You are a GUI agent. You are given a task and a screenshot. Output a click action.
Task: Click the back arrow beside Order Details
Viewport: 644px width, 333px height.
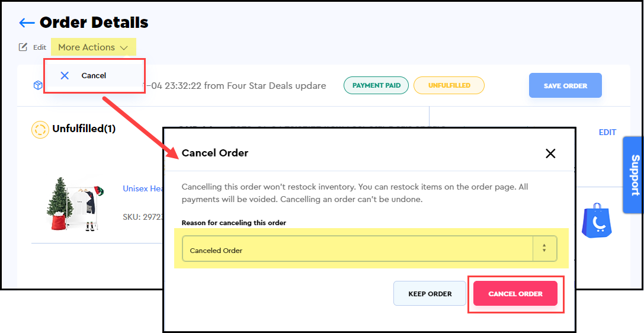[27, 23]
